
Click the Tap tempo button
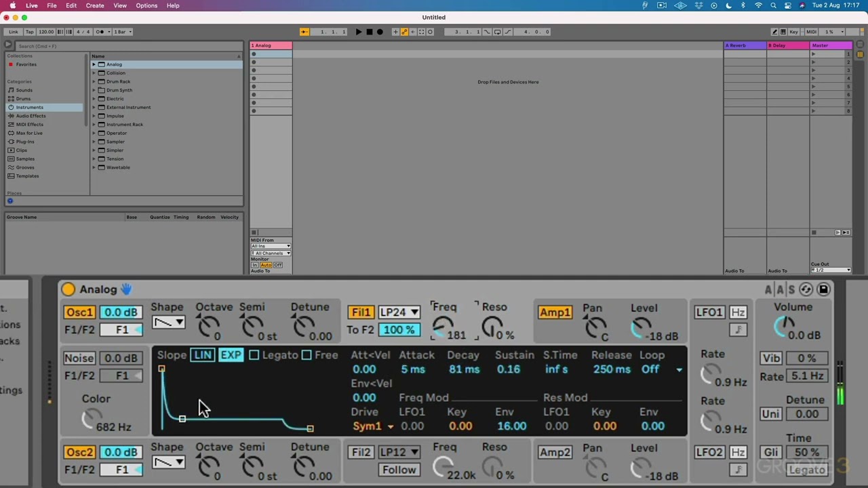[x=29, y=32]
